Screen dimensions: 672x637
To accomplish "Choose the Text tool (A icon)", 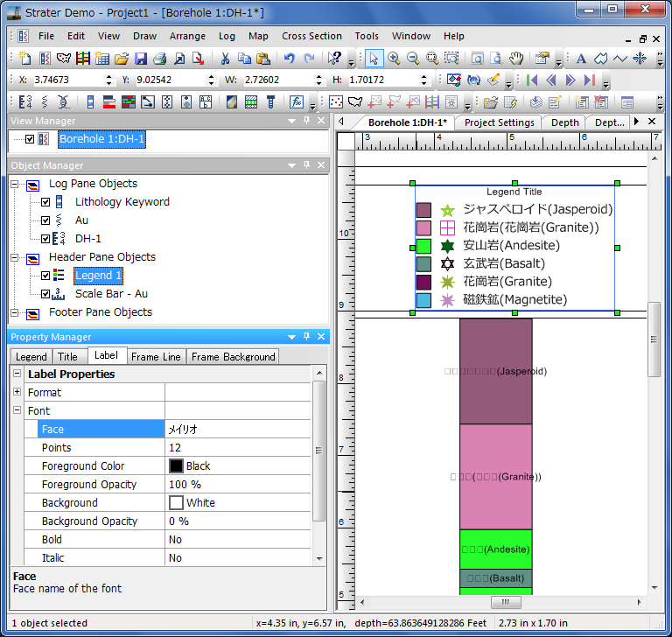I will (x=581, y=59).
